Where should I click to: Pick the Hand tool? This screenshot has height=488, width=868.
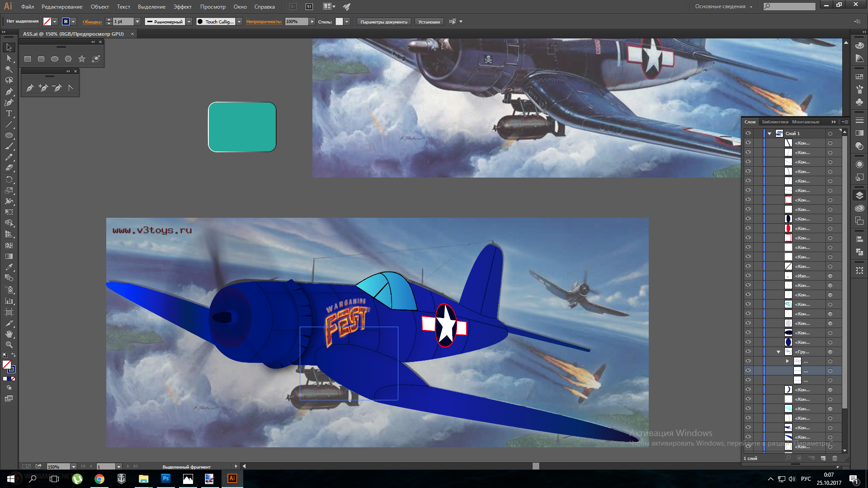tap(9, 334)
